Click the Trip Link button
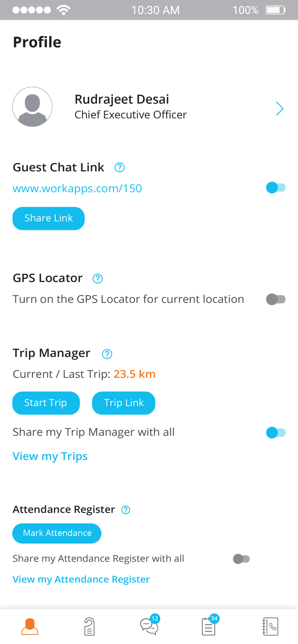This screenshot has height=644, width=298. pyautogui.click(x=123, y=403)
